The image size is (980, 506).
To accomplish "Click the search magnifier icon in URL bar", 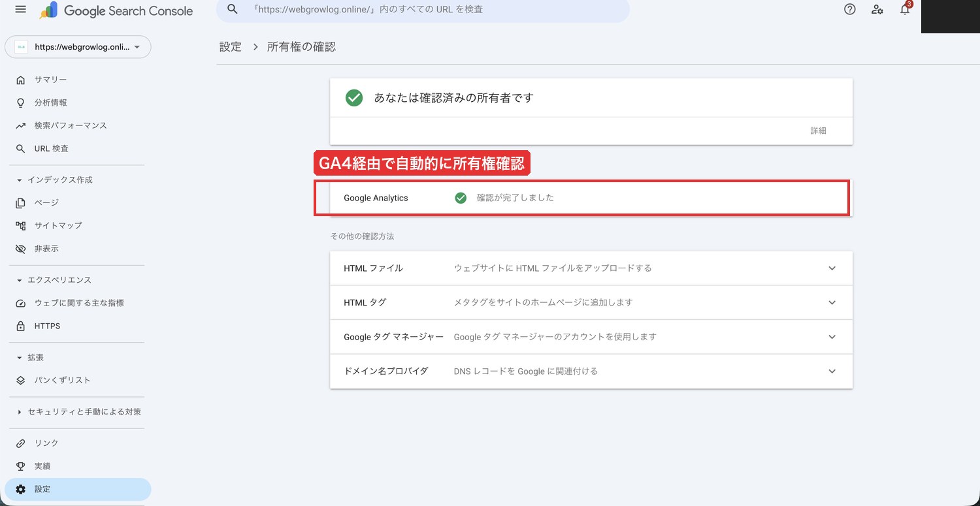I will coord(232,10).
